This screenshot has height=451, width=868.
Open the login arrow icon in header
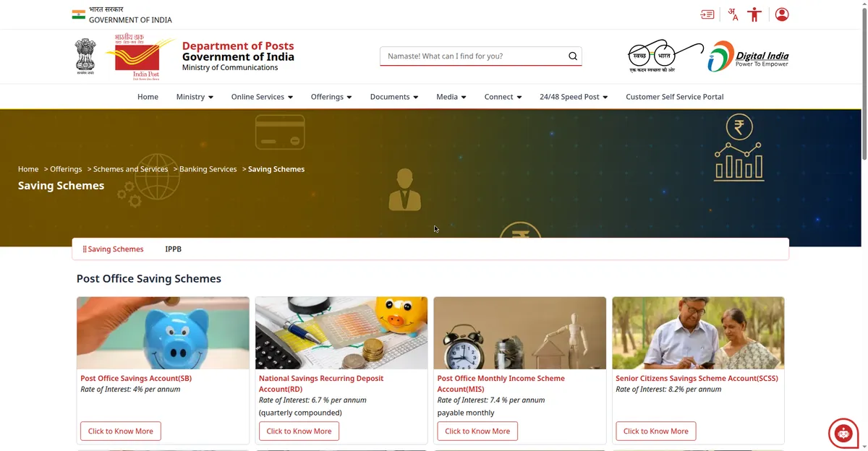point(707,14)
